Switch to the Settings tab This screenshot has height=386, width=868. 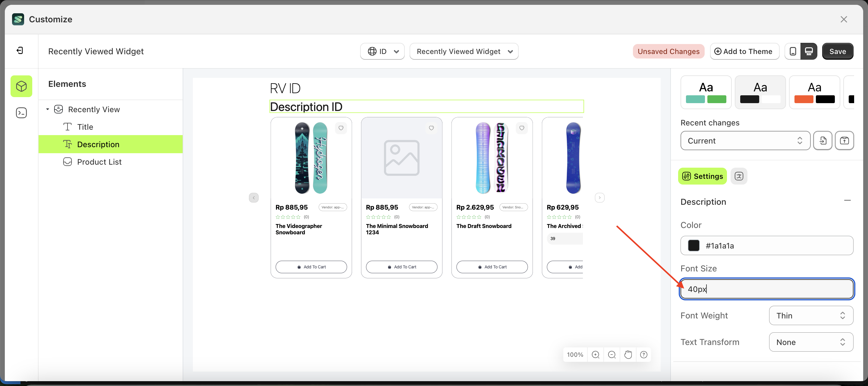tap(702, 176)
